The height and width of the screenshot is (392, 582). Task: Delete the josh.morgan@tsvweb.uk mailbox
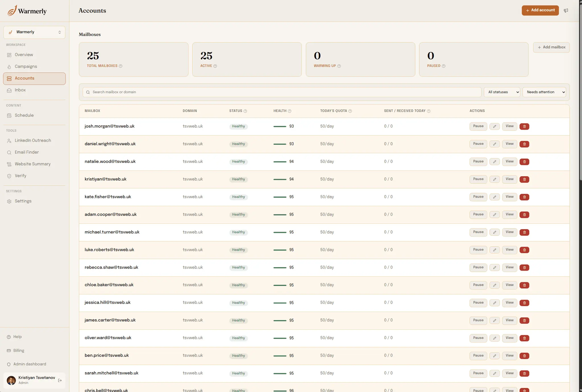tap(524, 126)
